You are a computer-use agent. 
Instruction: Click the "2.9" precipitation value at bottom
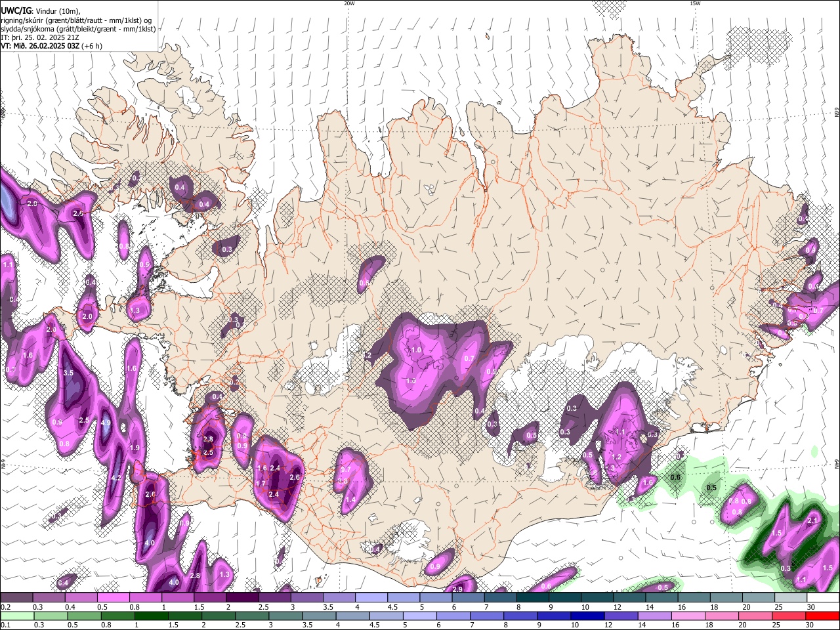click(x=457, y=589)
